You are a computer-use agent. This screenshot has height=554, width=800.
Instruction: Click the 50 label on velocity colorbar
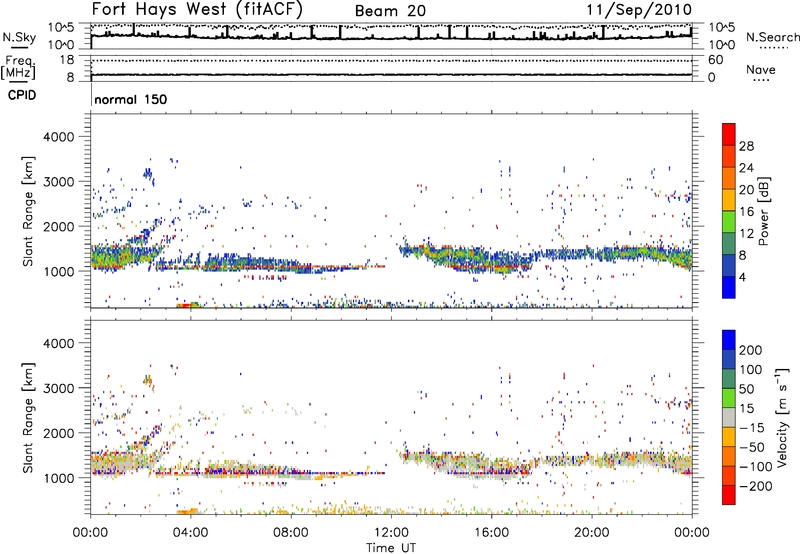(x=746, y=389)
